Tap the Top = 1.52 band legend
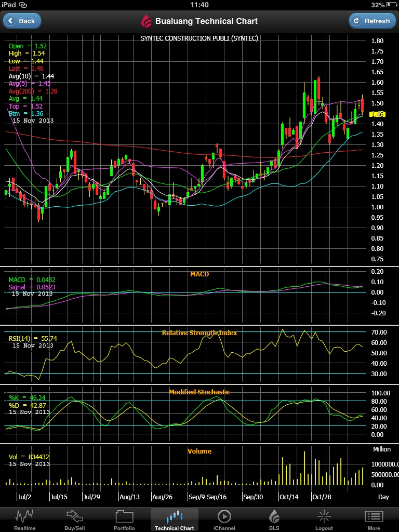 click(x=25, y=106)
